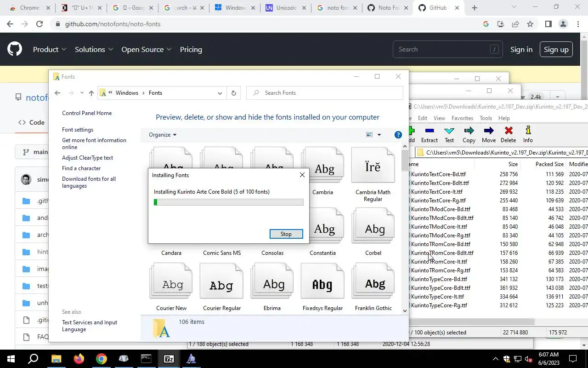Open Tools menu in 7-Zip

(486, 118)
